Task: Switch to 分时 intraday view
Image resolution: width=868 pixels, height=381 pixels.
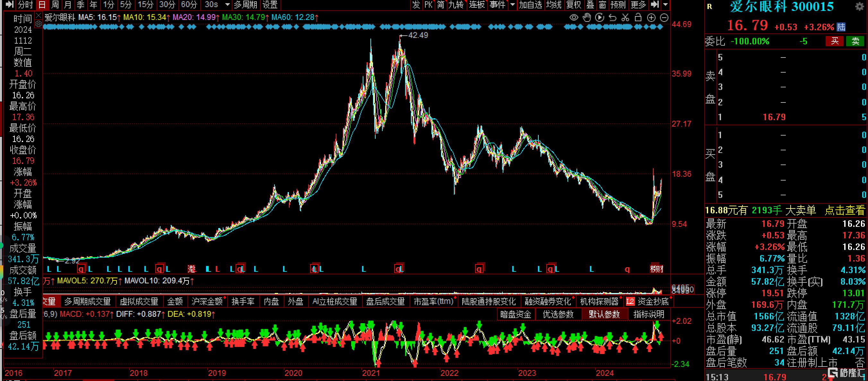Action: pos(26,5)
